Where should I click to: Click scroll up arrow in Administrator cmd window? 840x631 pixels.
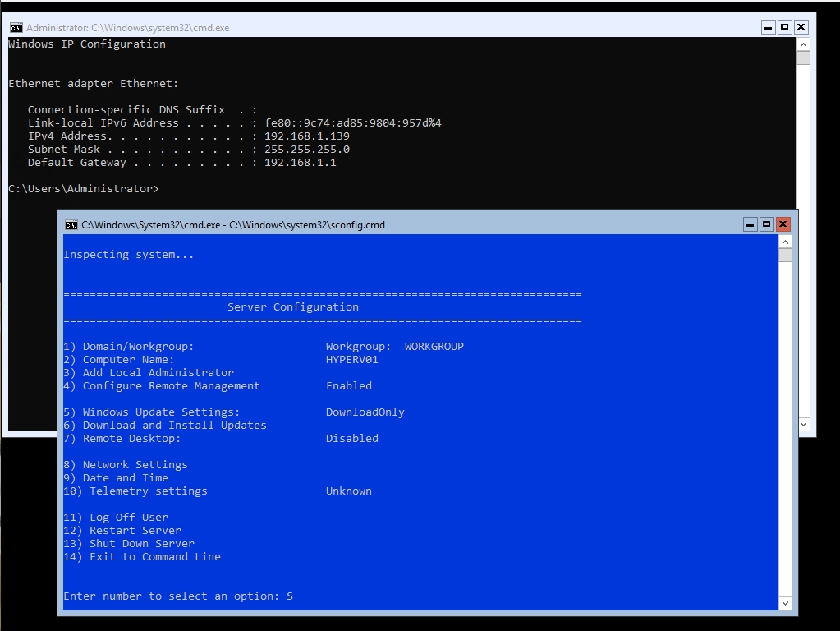click(803, 44)
